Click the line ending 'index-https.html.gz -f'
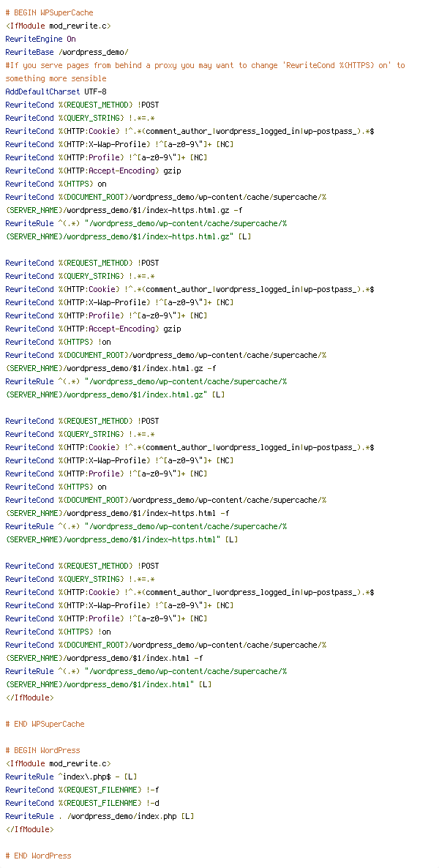This screenshot has width=439, height=868. tap(124, 211)
